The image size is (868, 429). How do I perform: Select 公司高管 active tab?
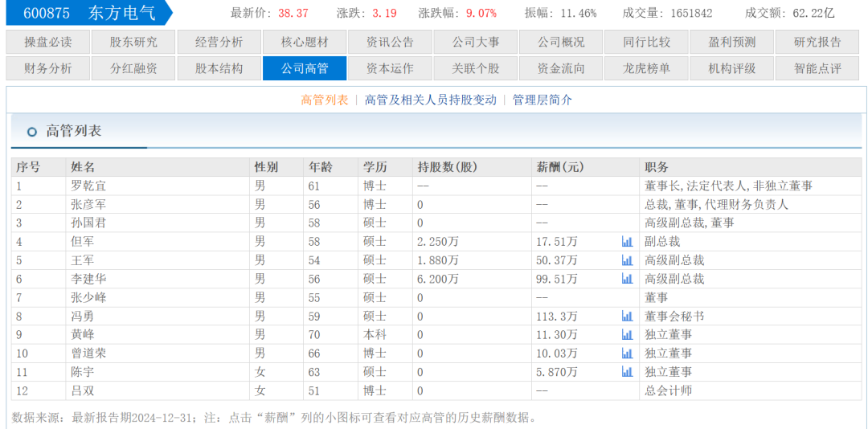point(305,68)
